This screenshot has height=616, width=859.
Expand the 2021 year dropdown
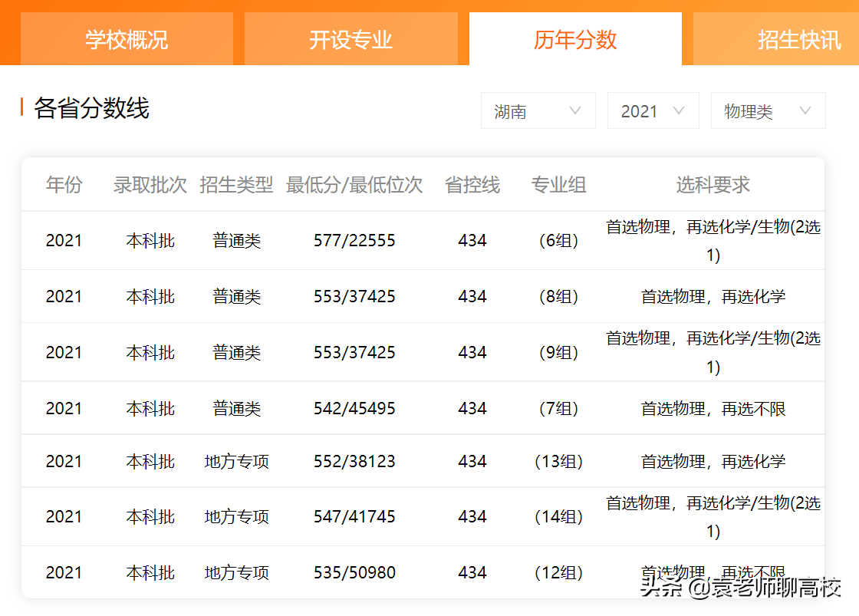tap(653, 110)
